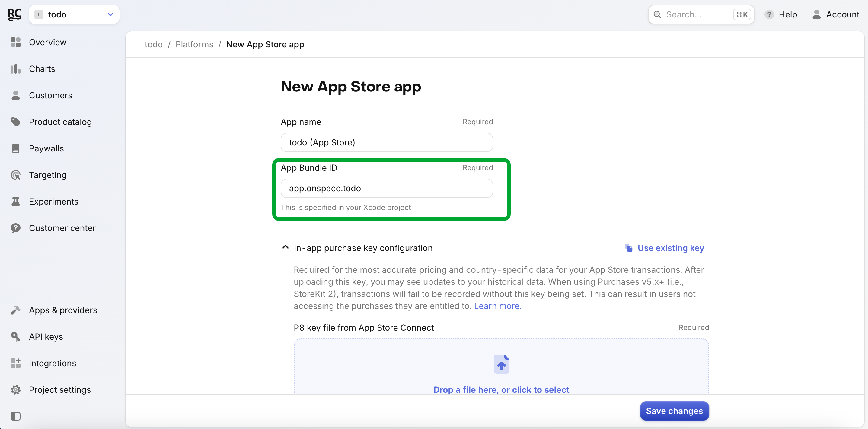Open the Overview dashboard icon
868x429 pixels.
pyautogui.click(x=15, y=42)
